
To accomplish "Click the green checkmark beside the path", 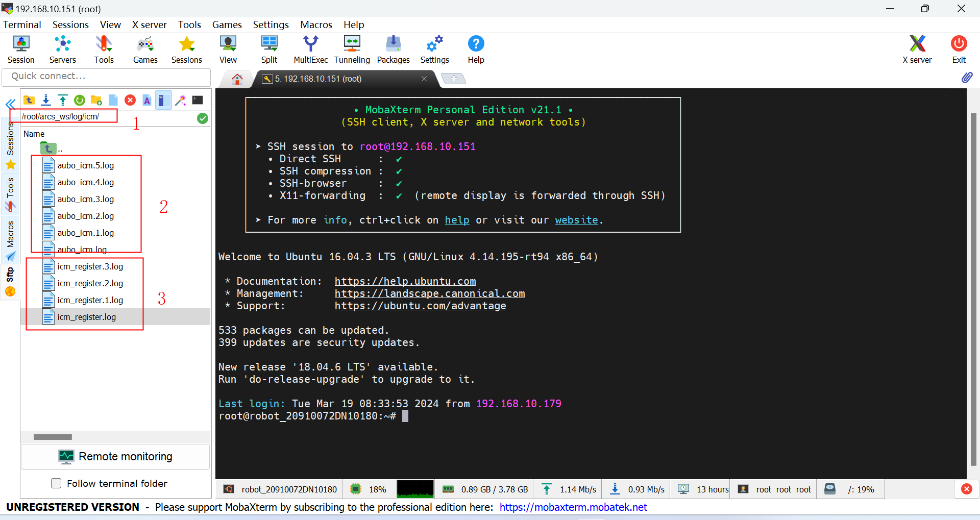I will click(203, 118).
